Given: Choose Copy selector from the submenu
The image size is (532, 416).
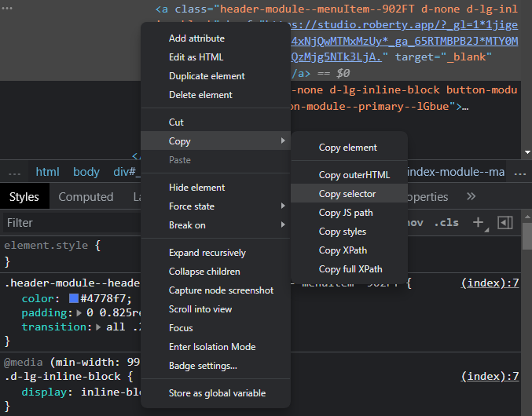Looking at the screenshot, I should pos(347,194).
